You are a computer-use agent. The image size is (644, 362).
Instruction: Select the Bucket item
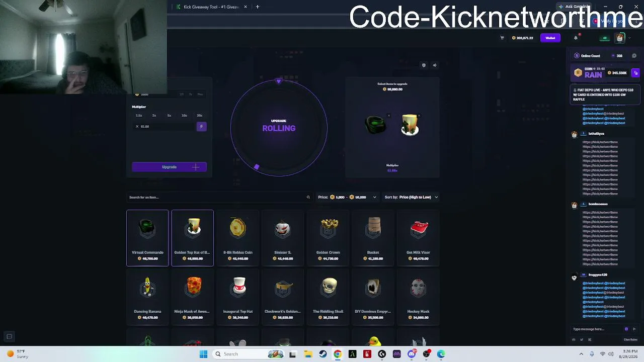click(373, 238)
